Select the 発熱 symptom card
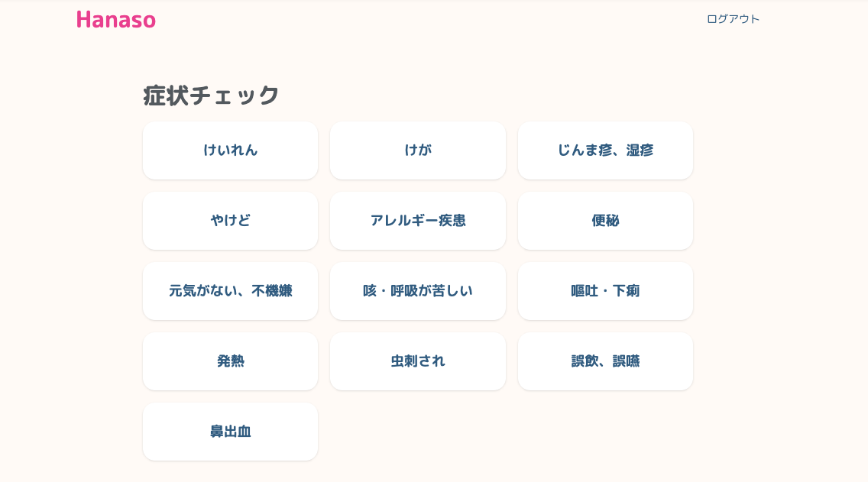Image resolution: width=868 pixels, height=482 pixels. 230,361
